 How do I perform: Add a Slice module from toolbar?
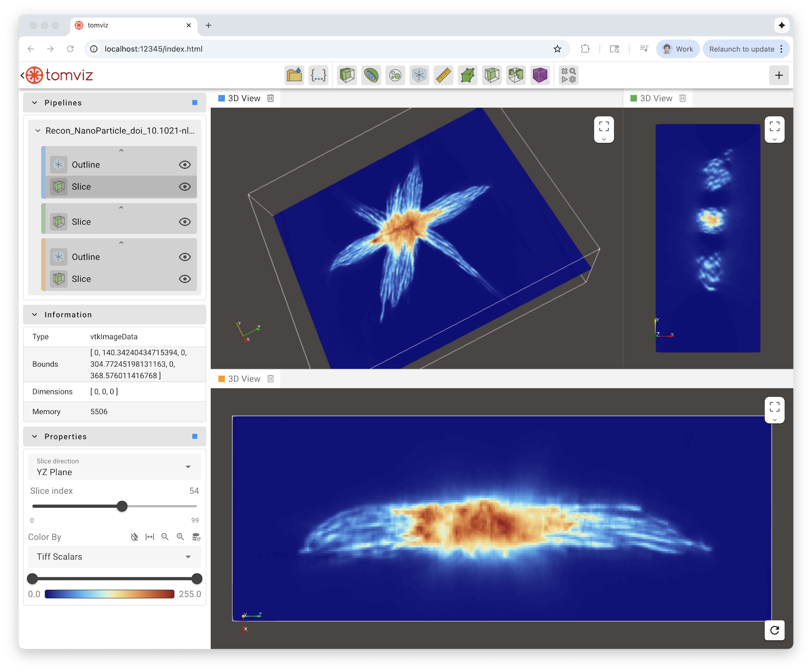[492, 75]
